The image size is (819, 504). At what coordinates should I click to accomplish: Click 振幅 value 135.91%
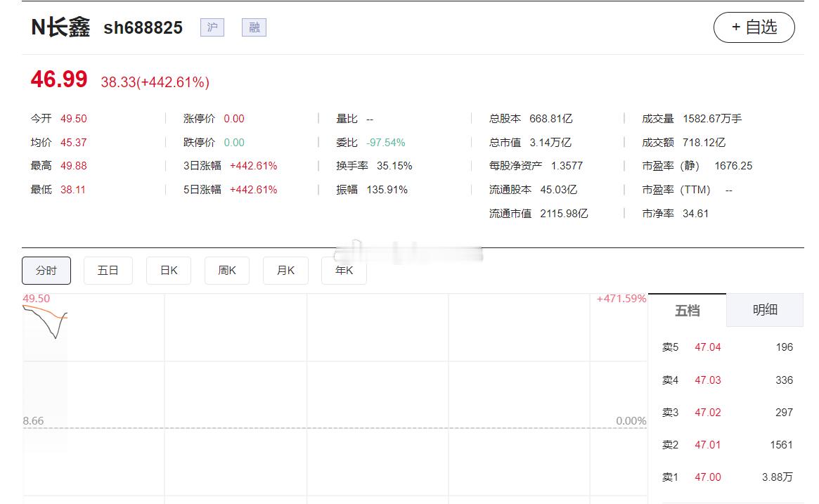(387, 190)
